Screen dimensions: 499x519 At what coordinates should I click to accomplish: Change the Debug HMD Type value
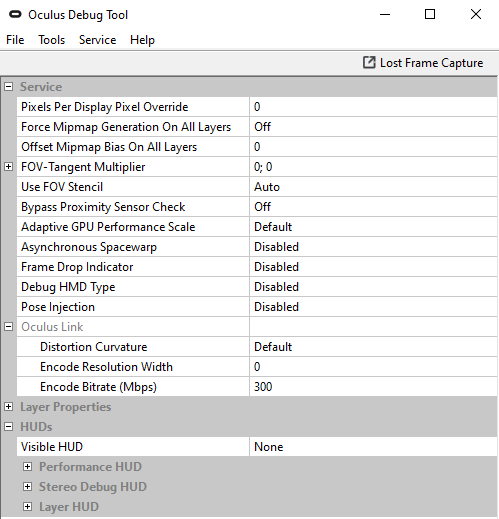pos(373,287)
